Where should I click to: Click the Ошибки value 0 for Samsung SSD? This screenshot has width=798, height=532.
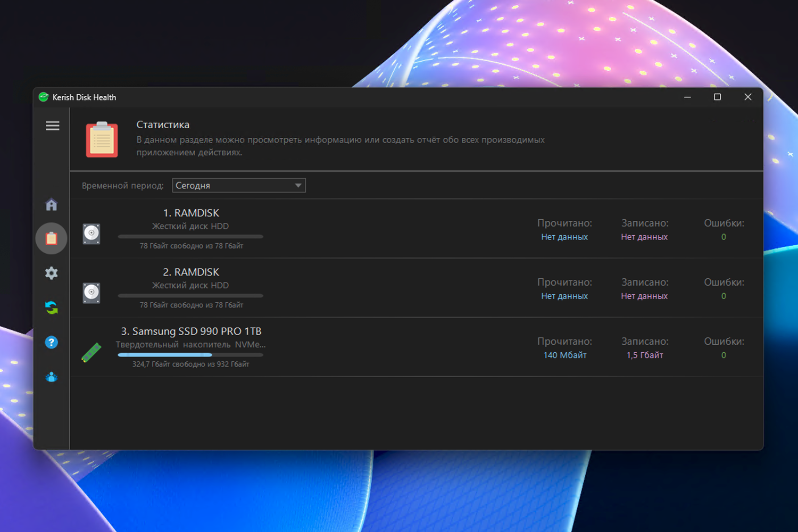pyautogui.click(x=724, y=355)
